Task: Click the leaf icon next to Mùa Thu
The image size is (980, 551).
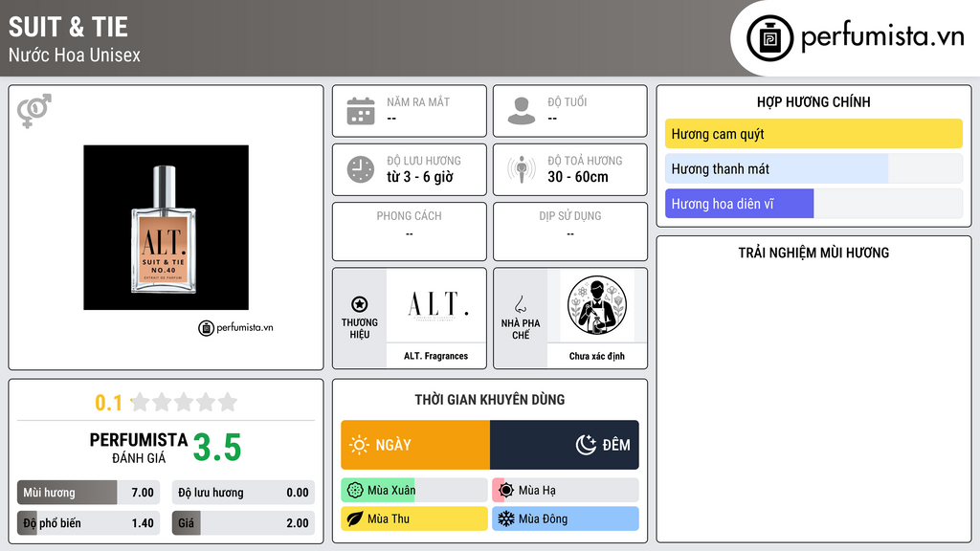Action: (x=355, y=518)
